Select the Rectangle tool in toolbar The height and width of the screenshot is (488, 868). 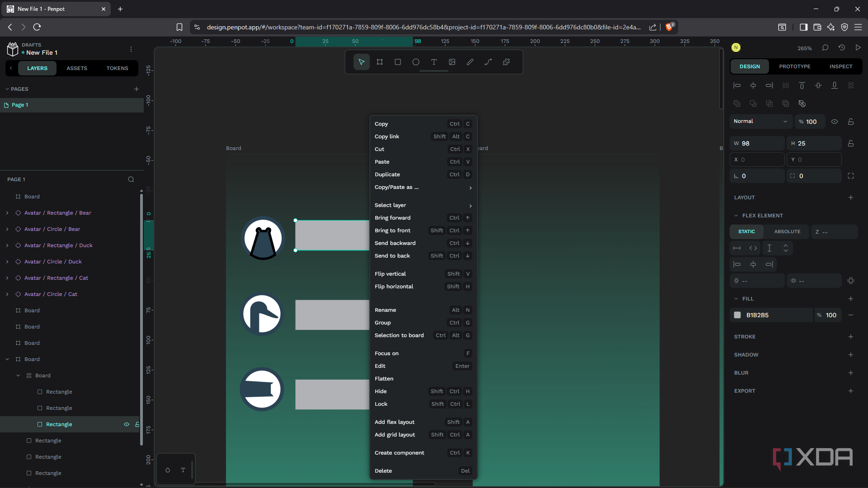click(x=398, y=62)
